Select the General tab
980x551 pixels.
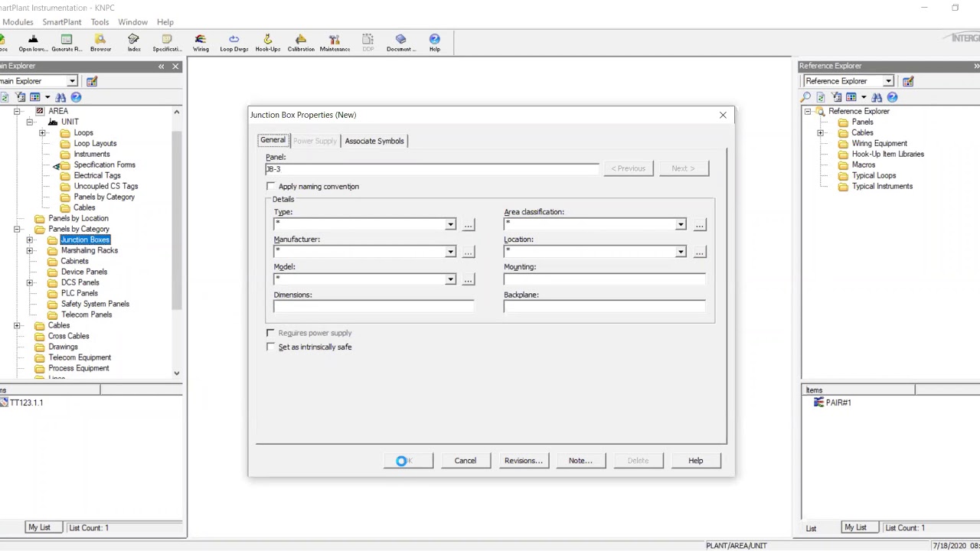click(273, 140)
